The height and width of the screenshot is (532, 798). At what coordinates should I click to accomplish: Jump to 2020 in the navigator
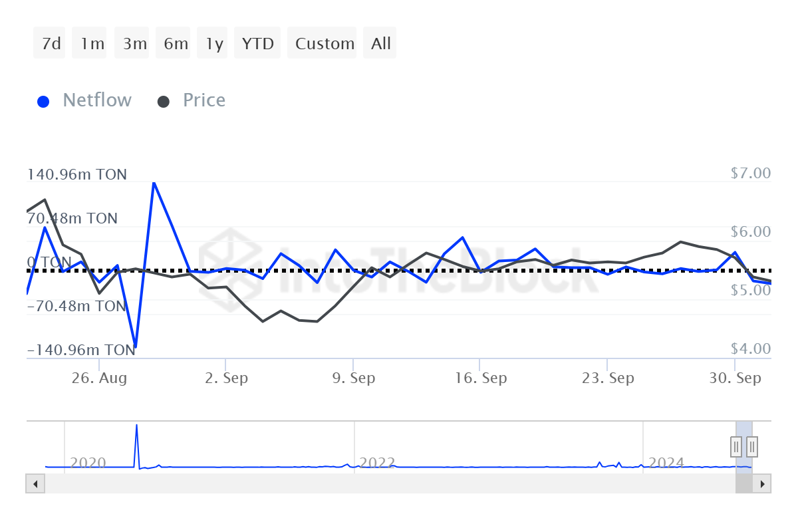pyautogui.click(x=88, y=462)
